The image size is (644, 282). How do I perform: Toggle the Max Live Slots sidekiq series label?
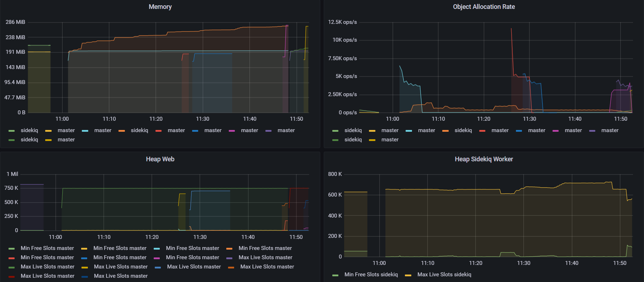click(x=444, y=275)
